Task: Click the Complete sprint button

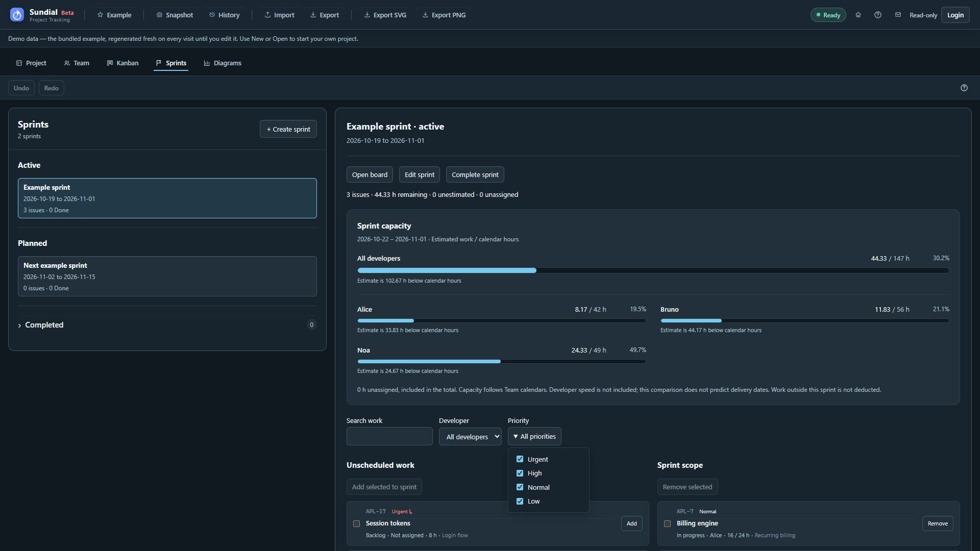Action: [x=475, y=174]
